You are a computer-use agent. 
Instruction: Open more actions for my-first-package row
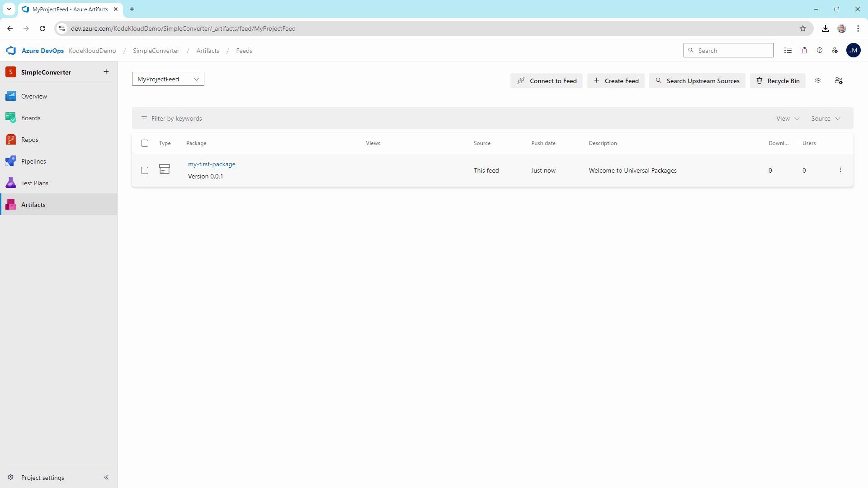840,170
